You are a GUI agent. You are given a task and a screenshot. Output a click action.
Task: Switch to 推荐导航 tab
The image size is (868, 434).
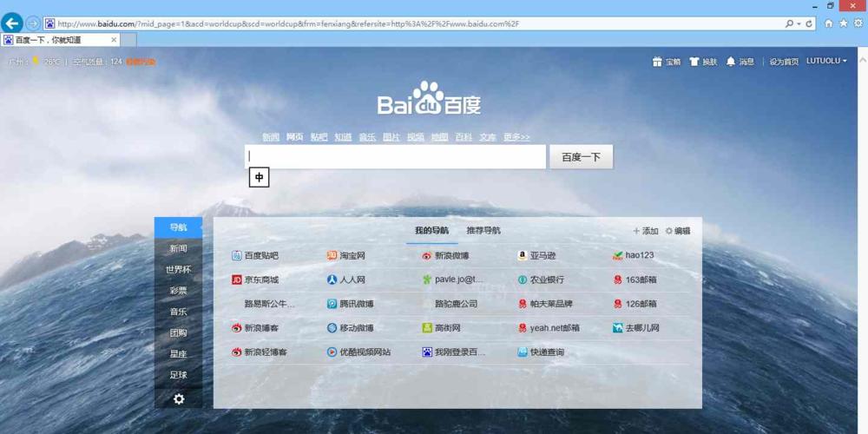click(483, 231)
